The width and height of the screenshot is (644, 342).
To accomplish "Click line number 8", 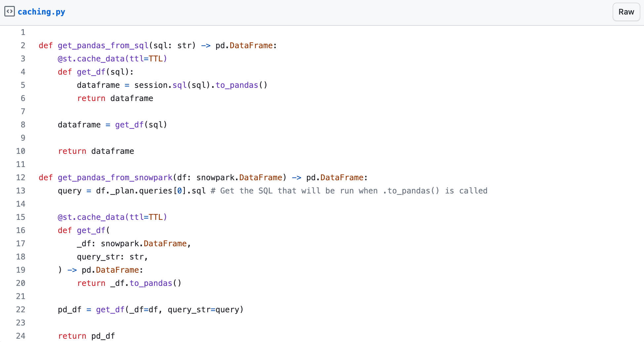I will pos(23,125).
